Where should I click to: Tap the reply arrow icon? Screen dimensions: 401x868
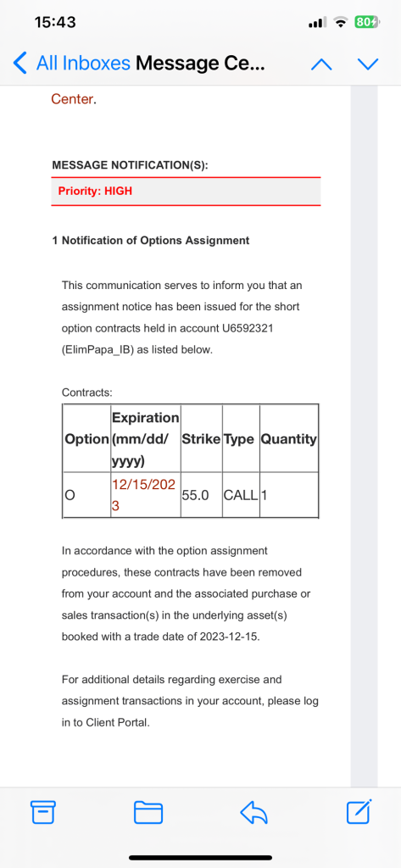tap(253, 812)
